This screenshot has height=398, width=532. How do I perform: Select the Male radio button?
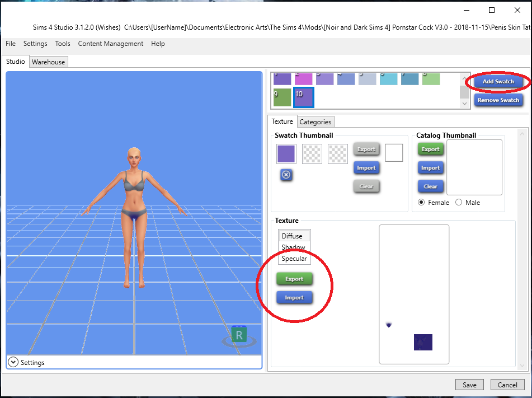click(459, 203)
